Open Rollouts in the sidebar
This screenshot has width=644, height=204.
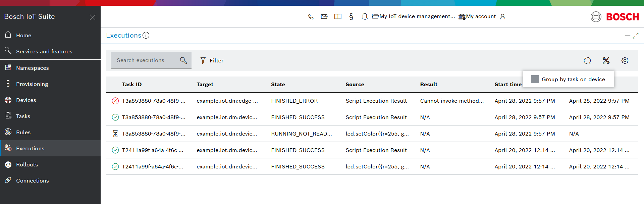click(x=50, y=164)
